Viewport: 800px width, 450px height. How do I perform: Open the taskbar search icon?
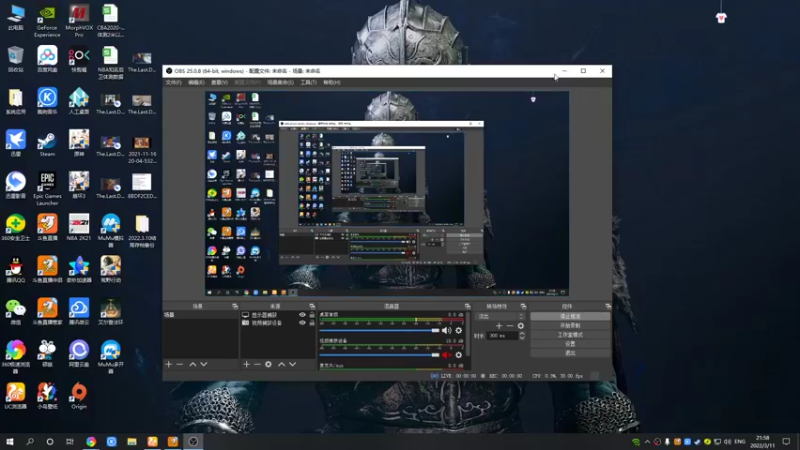30,441
